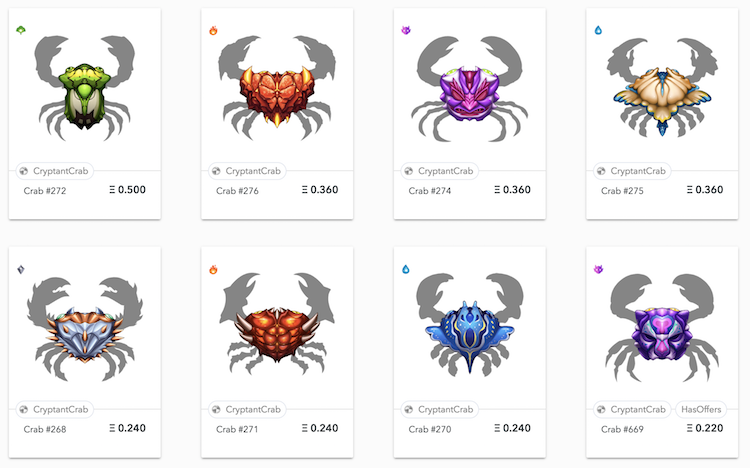Click the water drop icon on Crab #270

406,269
